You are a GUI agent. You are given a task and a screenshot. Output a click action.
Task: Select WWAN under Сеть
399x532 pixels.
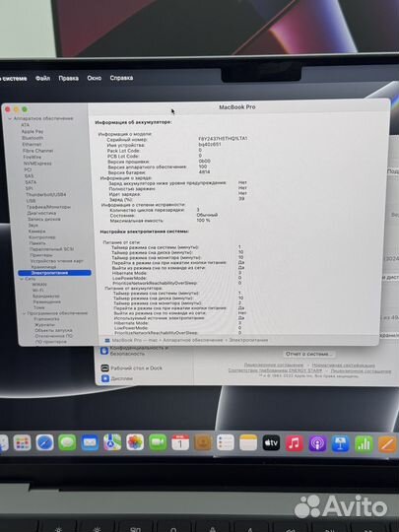coord(39,285)
